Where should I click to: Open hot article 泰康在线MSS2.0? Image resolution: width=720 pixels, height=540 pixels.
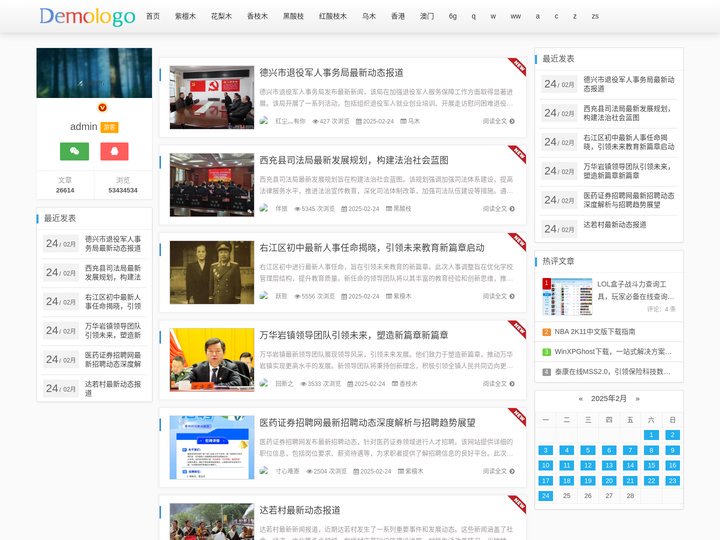pos(613,371)
